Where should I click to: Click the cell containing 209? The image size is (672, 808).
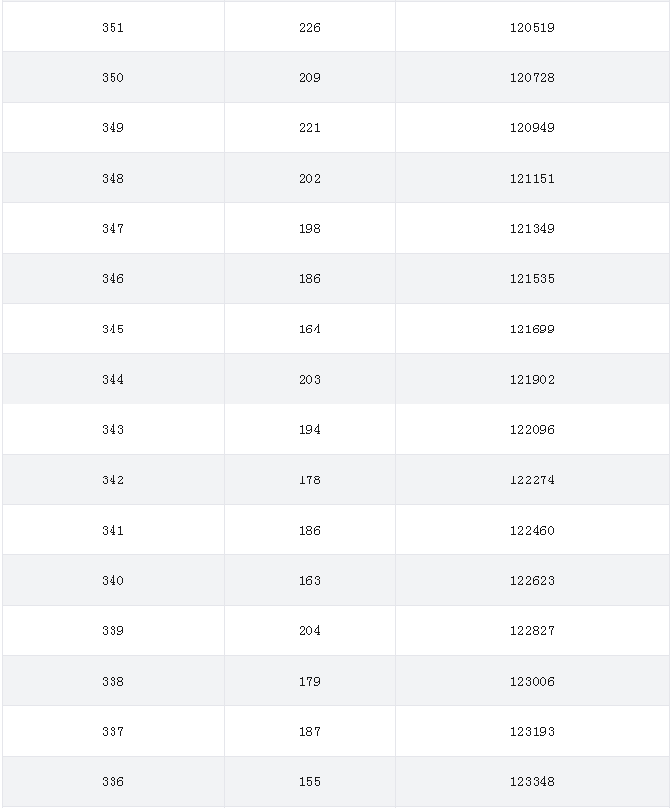coord(310,77)
